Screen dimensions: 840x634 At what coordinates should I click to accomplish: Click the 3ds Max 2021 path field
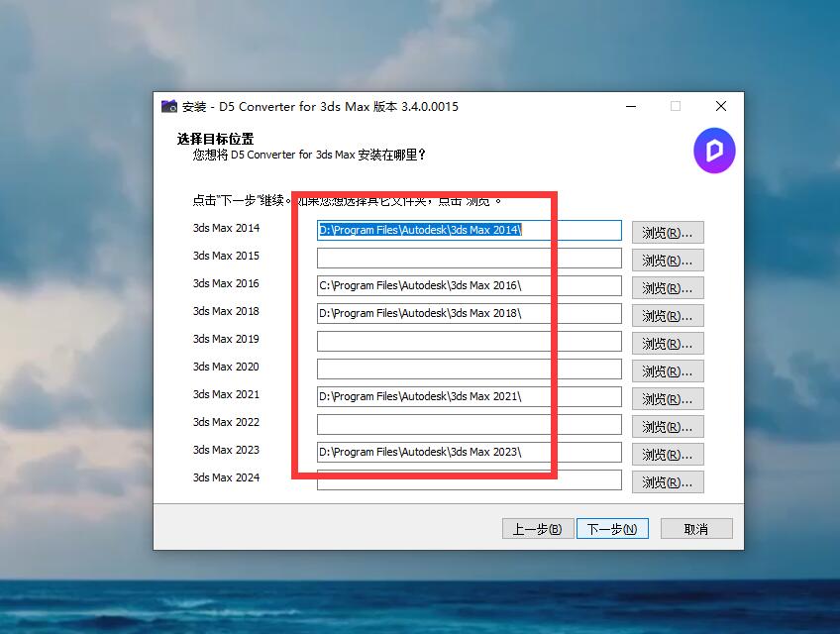point(470,396)
